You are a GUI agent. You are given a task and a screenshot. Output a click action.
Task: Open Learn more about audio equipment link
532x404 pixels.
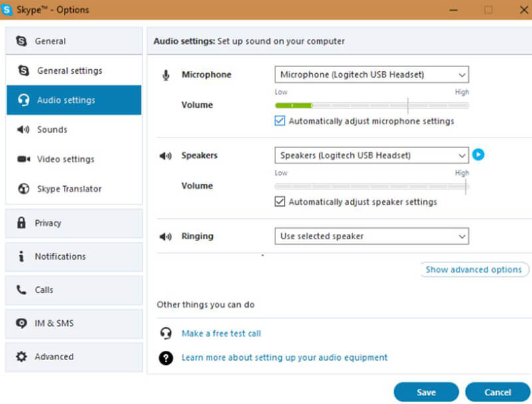point(285,357)
